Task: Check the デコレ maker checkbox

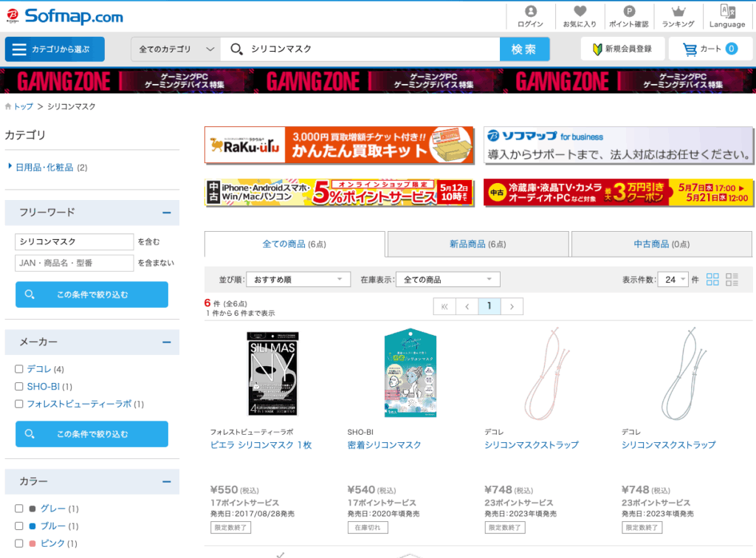Action: (18, 369)
